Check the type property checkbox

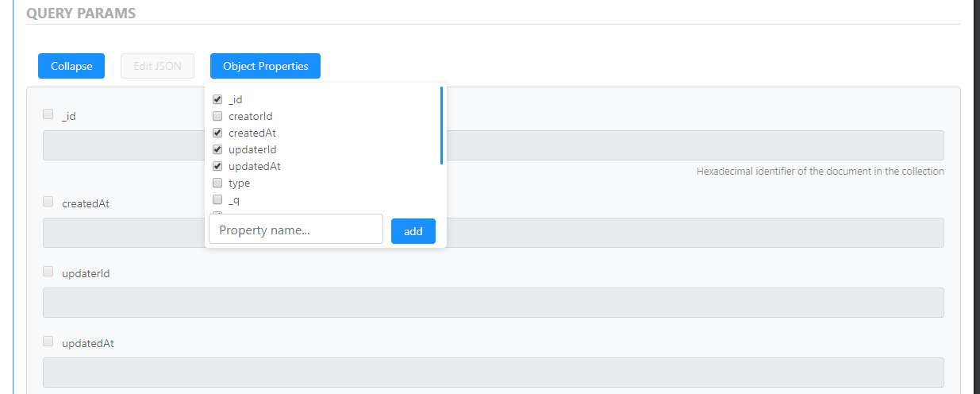tap(217, 183)
